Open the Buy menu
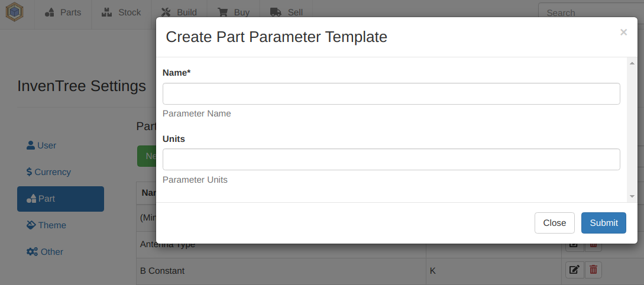Screen dimensions: 644x285 pyautogui.click(x=234, y=12)
